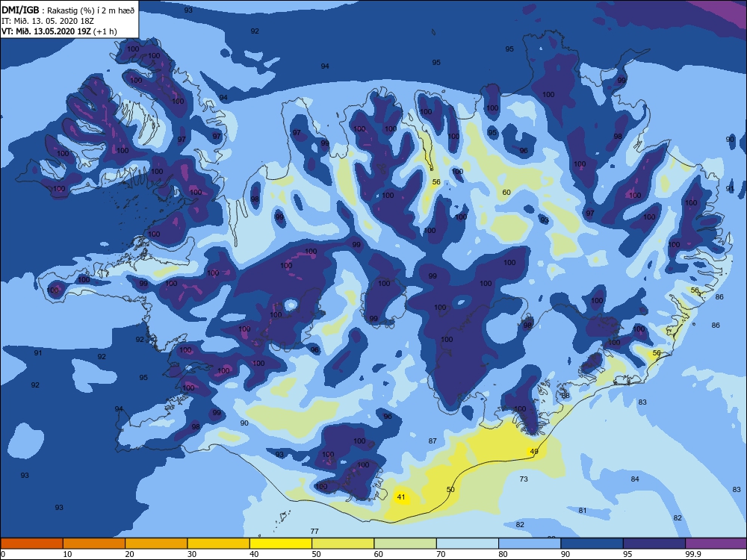Click the legend label '30'
Screen dimensions: 747x560
pos(192,554)
